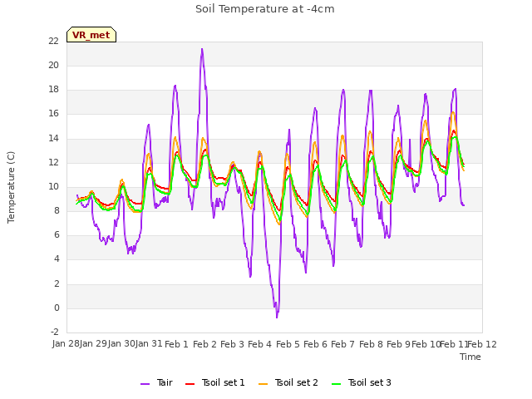Toggle the Tair series in the legend
The height and width of the screenshot is (399, 532).
[x=156, y=382]
